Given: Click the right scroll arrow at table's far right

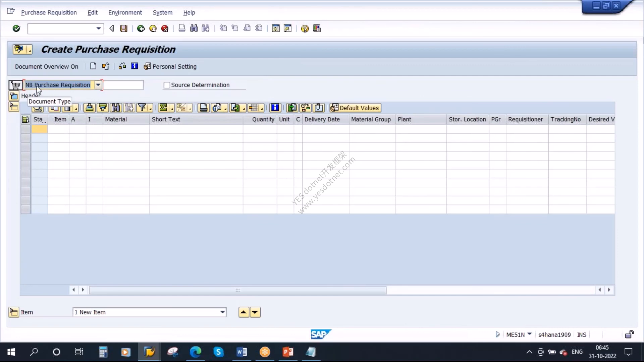Looking at the screenshot, I should [x=609, y=290].
